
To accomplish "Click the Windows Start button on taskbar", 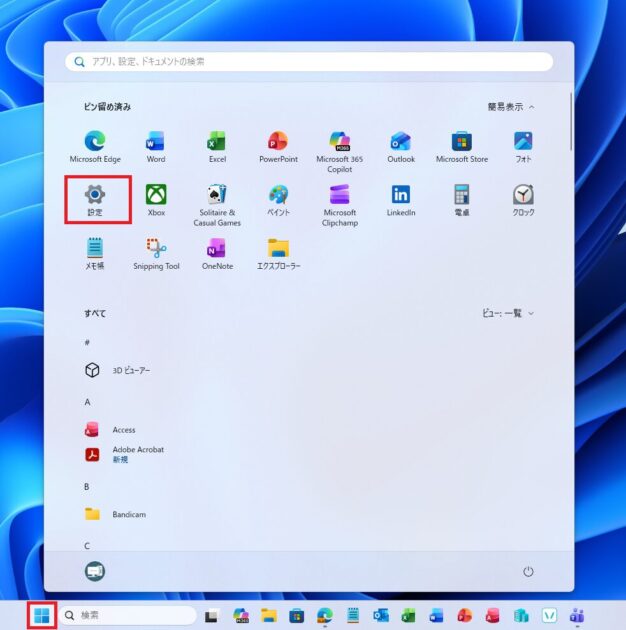I will pos(42,615).
